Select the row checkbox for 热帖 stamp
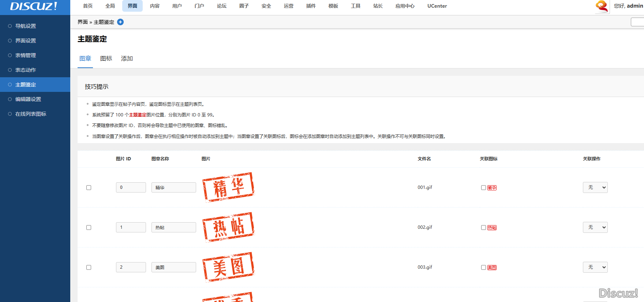 (x=89, y=228)
